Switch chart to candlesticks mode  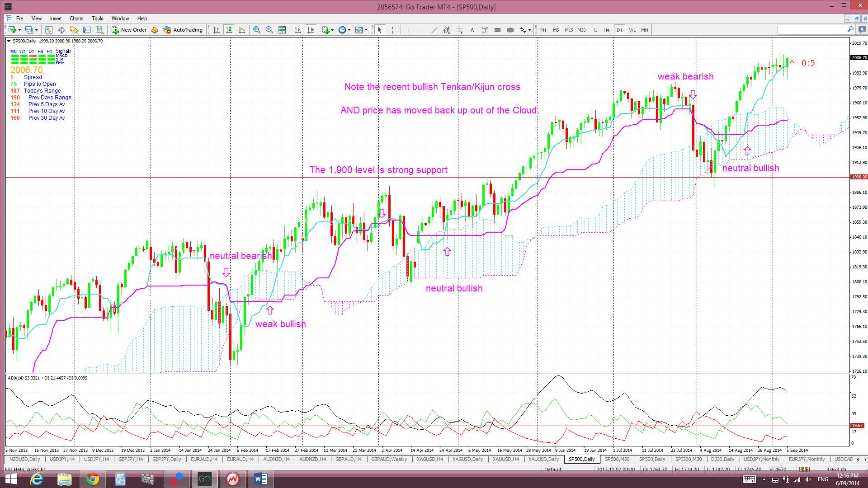[x=229, y=30]
